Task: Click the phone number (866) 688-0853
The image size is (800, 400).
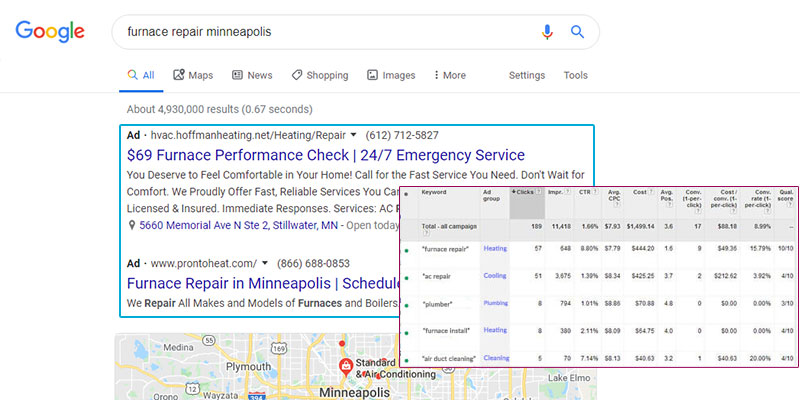Action: (313, 264)
